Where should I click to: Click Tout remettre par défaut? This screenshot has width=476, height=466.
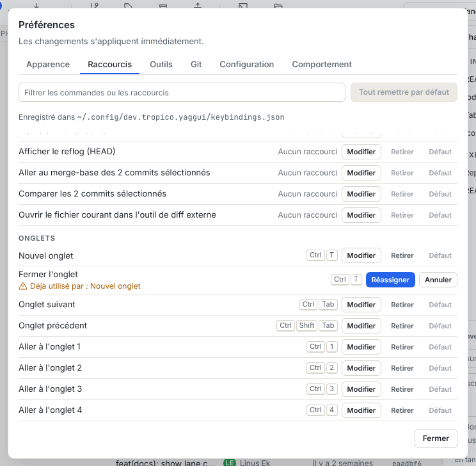(x=404, y=92)
